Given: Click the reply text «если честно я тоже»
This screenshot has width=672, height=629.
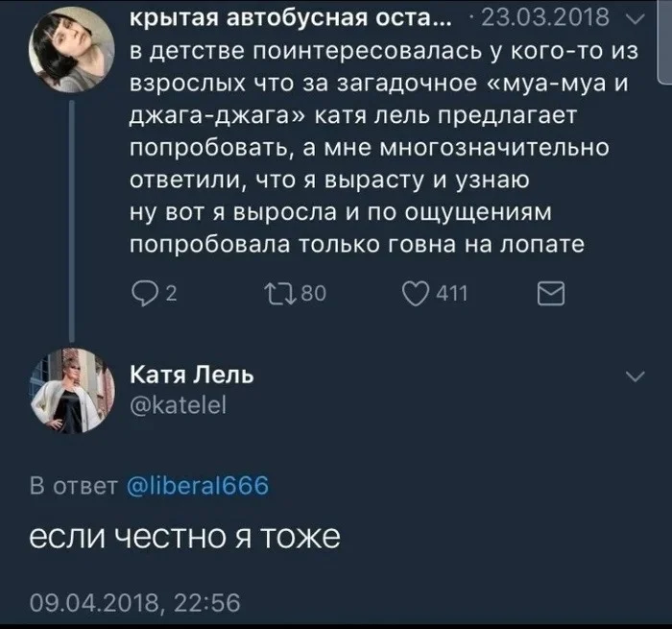Looking at the screenshot, I should [x=180, y=540].
